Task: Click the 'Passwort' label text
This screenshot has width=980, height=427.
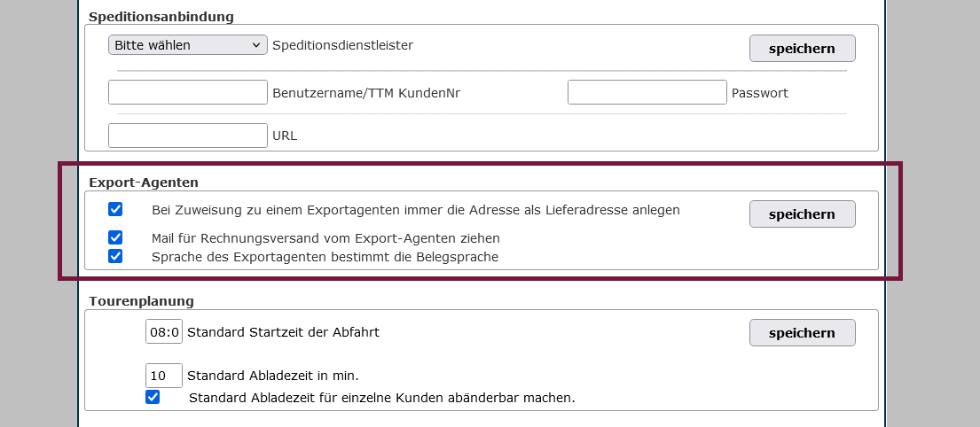Action: pos(759,93)
